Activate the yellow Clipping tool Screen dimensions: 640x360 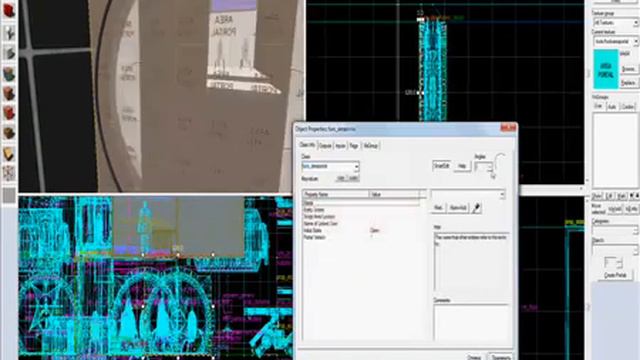[9, 153]
